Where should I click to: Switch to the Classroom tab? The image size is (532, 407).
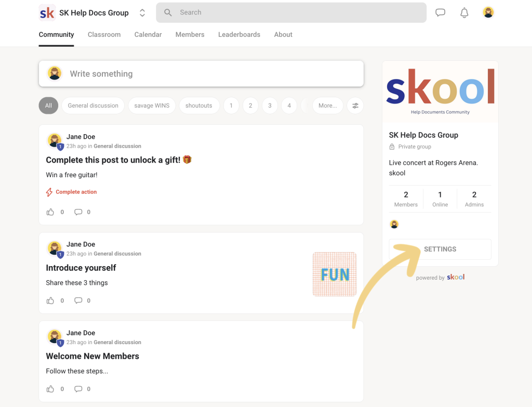click(104, 34)
